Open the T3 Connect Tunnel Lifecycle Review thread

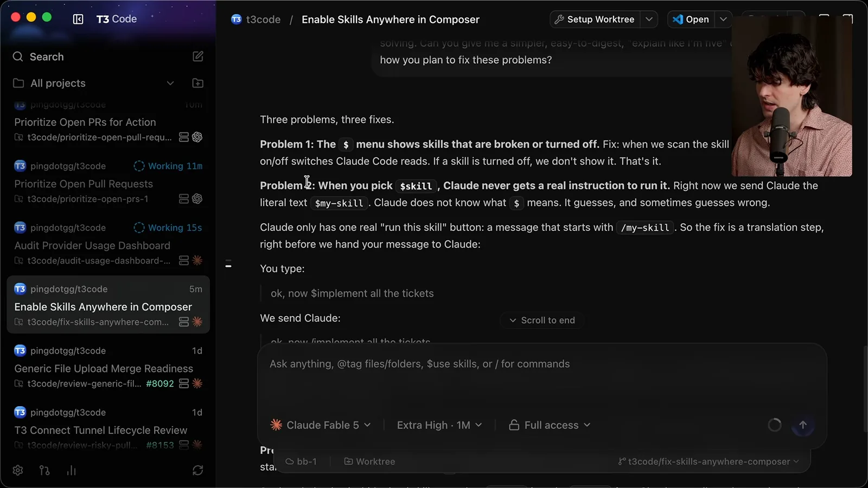click(108, 428)
